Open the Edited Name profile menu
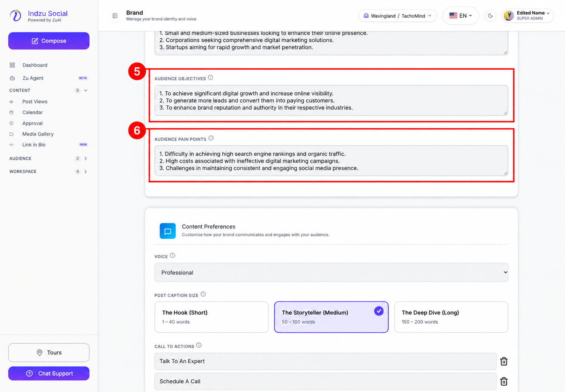The height and width of the screenshot is (392, 565). 527,16
